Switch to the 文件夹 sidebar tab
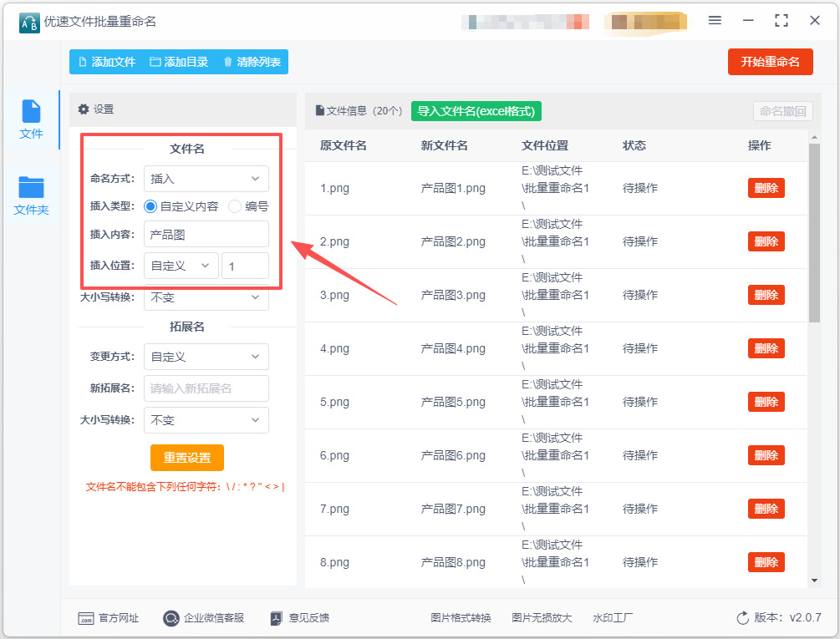The height and width of the screenshot is (639, 840). click(31, 195)
